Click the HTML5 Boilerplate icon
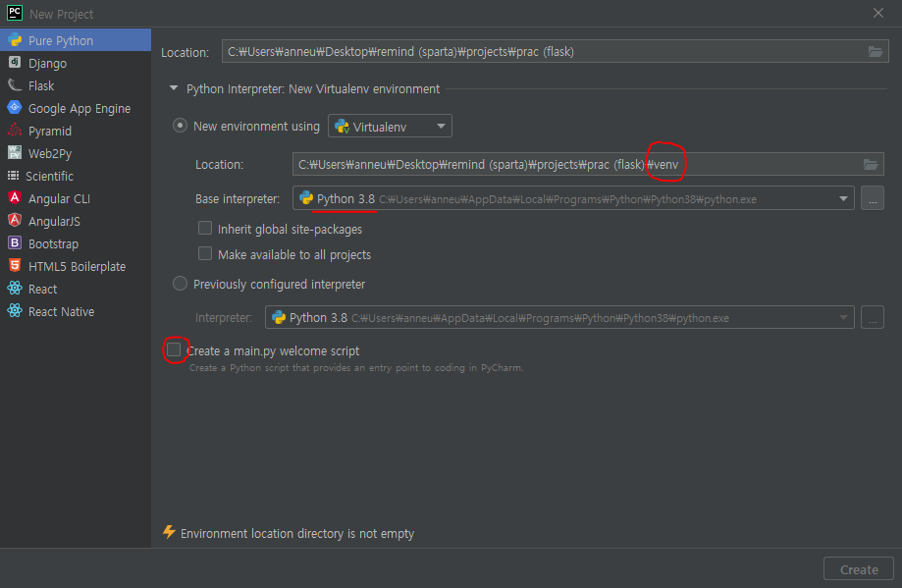The image size is (902, 588). (15, 266)
